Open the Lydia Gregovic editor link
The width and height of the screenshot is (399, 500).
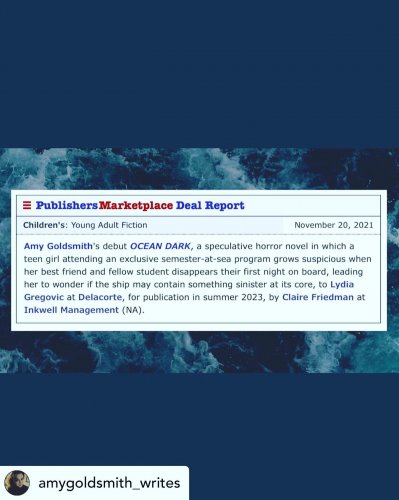tap(189, 291)
